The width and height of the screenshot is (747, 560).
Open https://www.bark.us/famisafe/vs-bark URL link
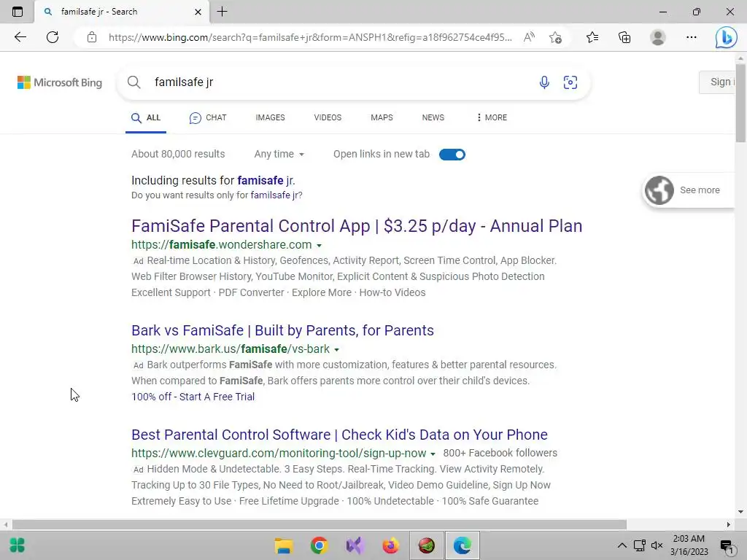pyautogui.click(x=231, y=349)
